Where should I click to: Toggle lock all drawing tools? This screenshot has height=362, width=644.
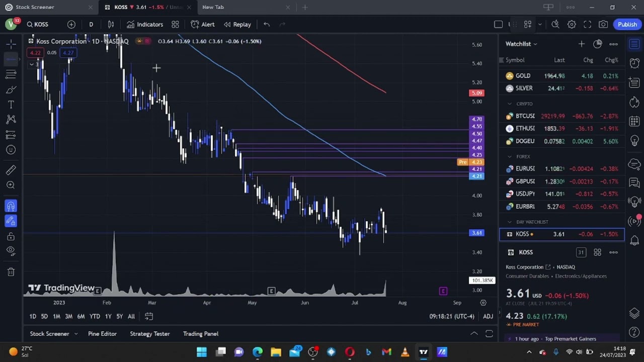tap(11, 236)
